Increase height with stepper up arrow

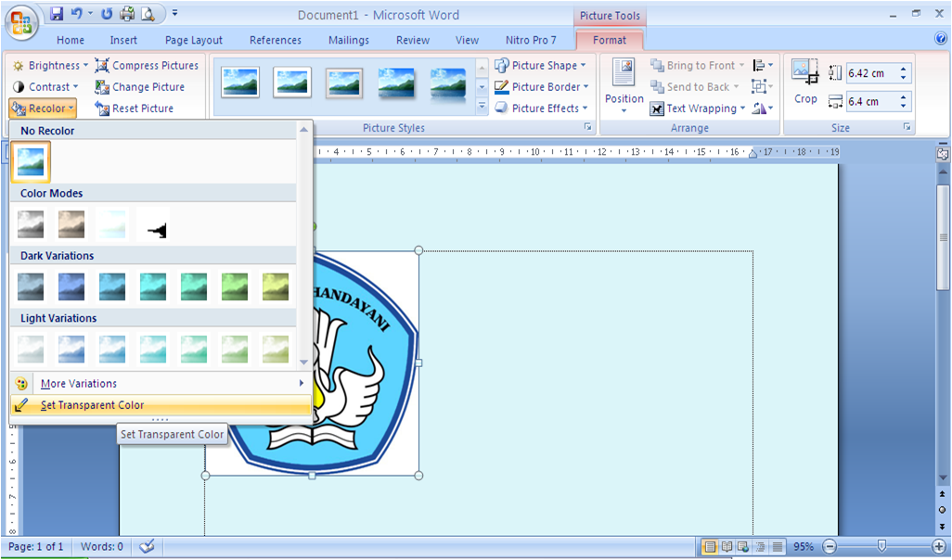(904, 70)
